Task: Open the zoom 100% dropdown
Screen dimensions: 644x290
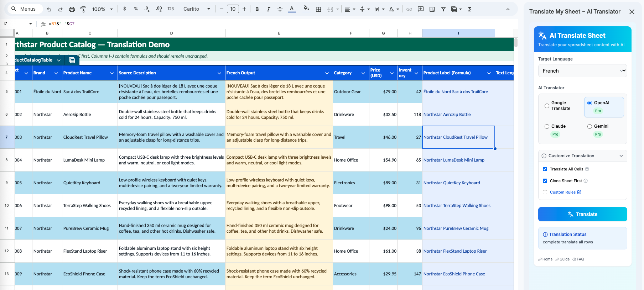Action: tap(102, 9)
